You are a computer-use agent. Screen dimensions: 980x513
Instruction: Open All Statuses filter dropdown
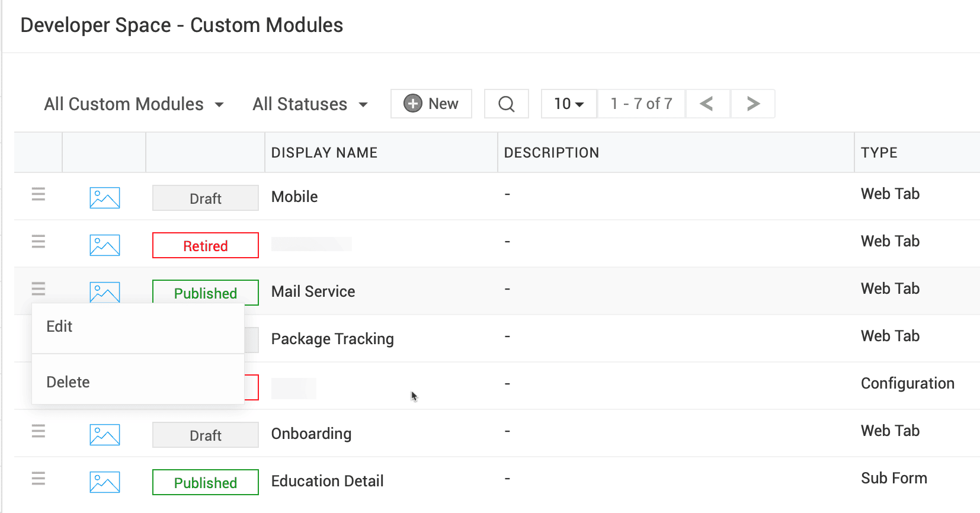pos(310,104)
